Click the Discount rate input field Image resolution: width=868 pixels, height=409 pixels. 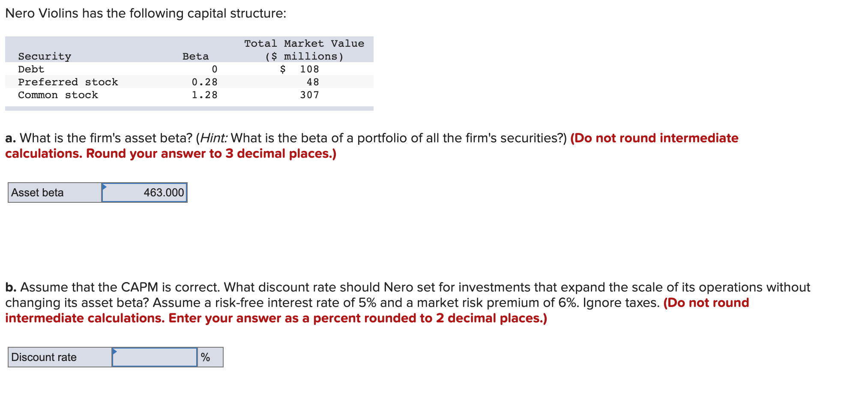point(155,357)
